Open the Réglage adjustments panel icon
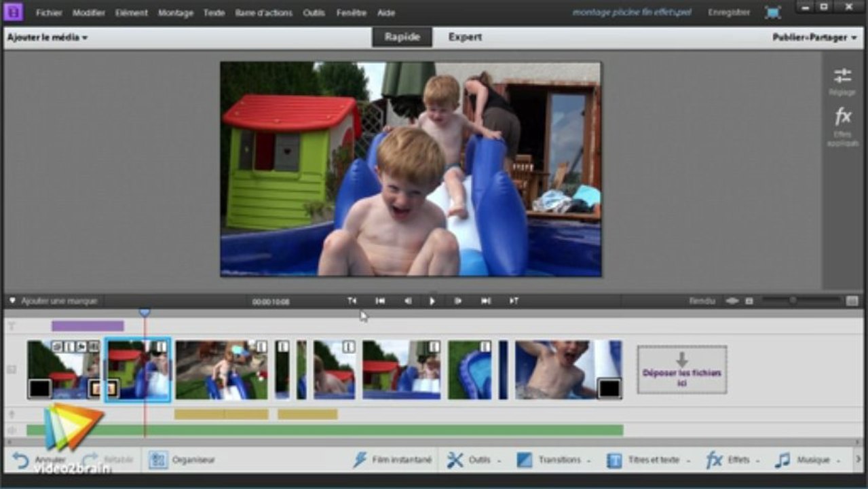The height and width of the screenshot is (489, 868). tap(842, 81)
